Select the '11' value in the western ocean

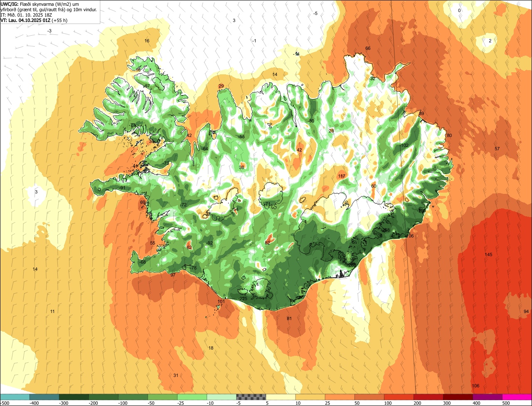52,312
